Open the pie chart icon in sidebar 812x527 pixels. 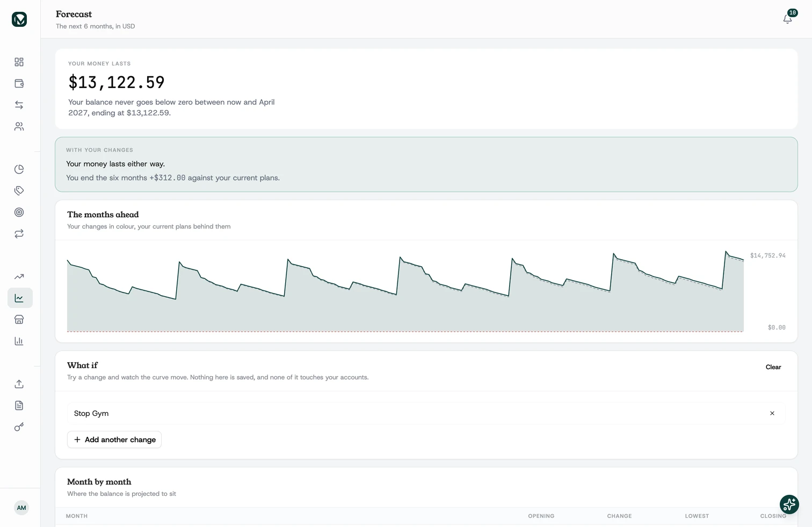(19, 170)
